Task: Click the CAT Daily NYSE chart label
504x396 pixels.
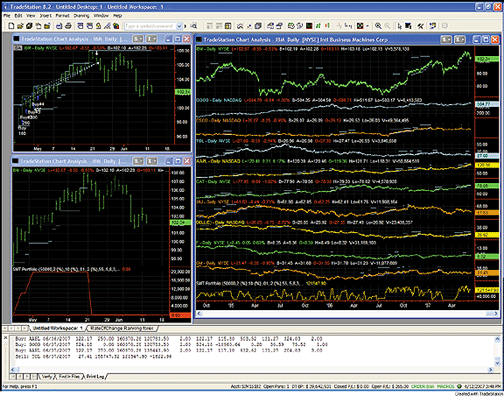Action: [x=213, y=182]
